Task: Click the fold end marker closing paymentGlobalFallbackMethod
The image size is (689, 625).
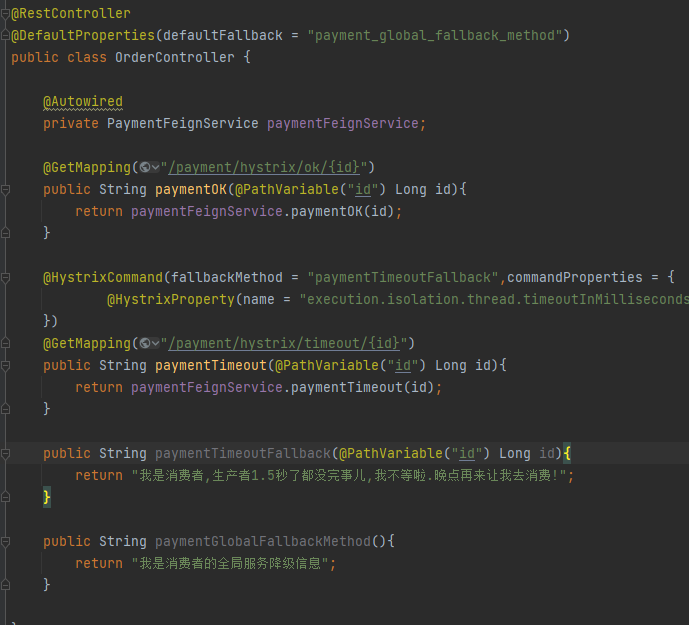Action: coord(5,585)
